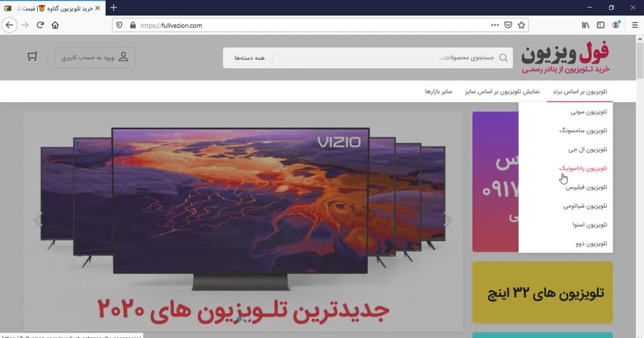Open the shield tracking protection icon
This screenshot has height=338, width=644.
[119, 25]
